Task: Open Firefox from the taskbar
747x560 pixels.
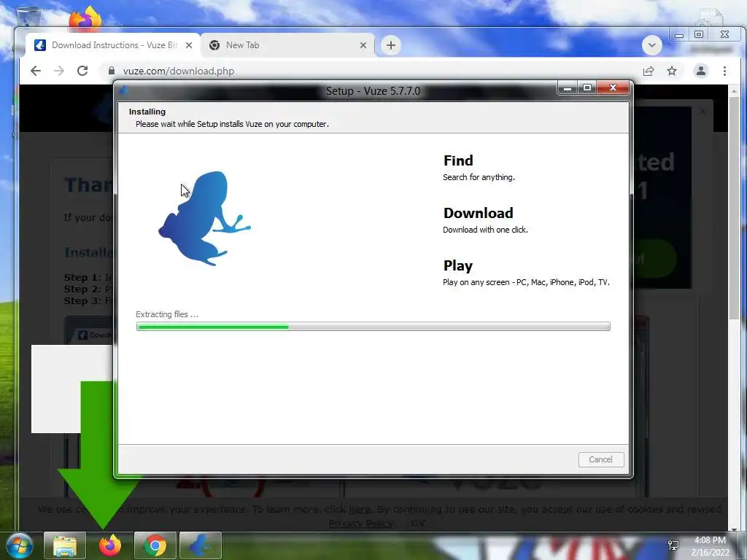Action: (109, 545)
